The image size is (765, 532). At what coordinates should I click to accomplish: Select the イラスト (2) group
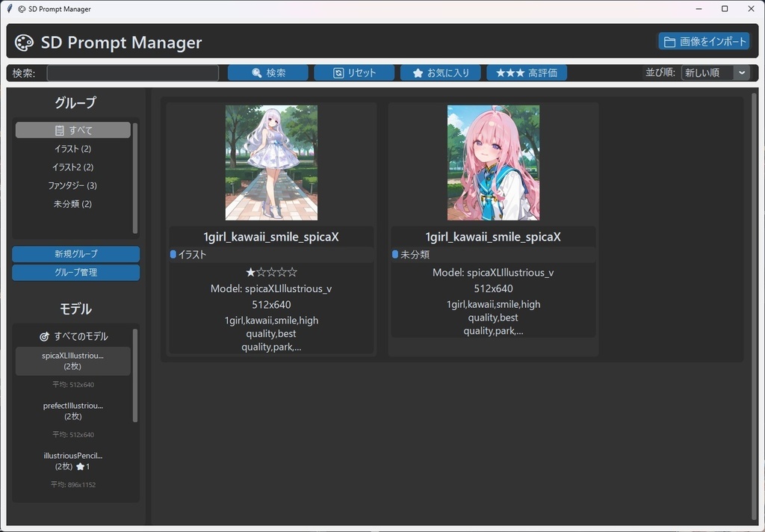(73, 149)
